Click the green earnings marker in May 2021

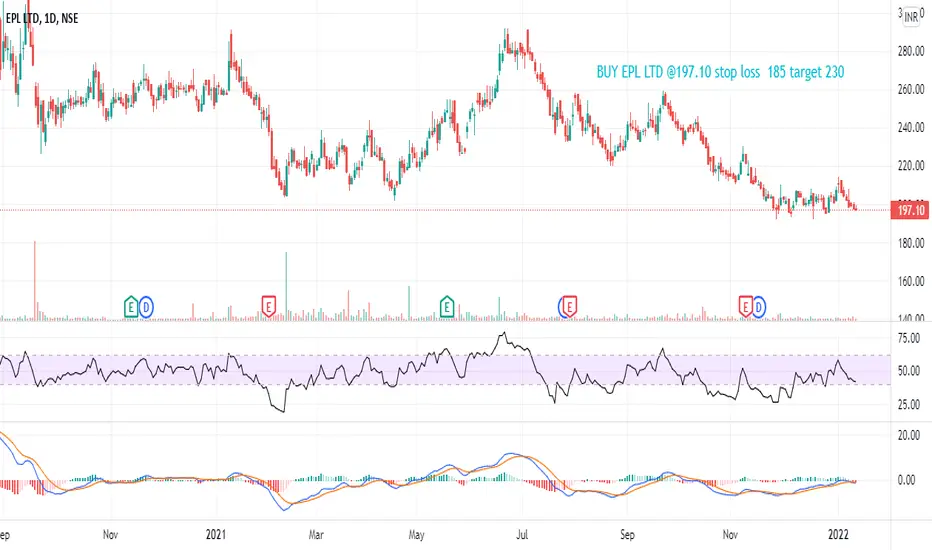(446, 307)
